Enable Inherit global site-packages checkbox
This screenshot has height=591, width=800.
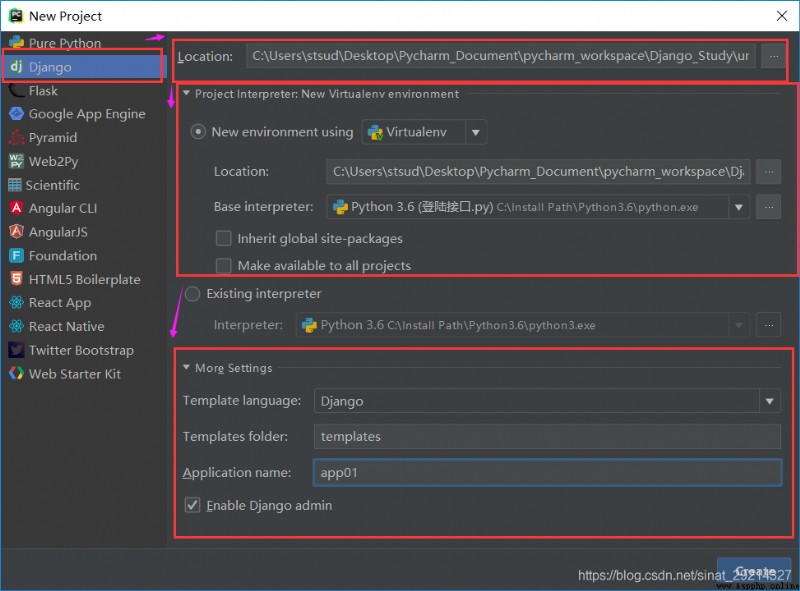(x=223, y=238)
